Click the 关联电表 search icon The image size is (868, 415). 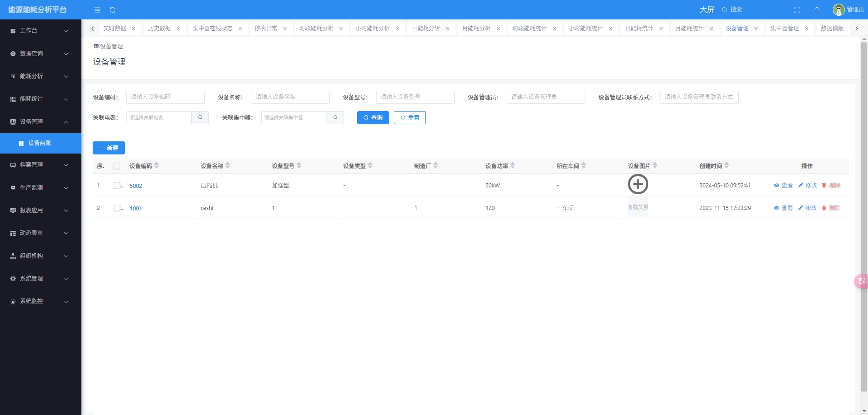pyautogui.click(x=200, y=117)
